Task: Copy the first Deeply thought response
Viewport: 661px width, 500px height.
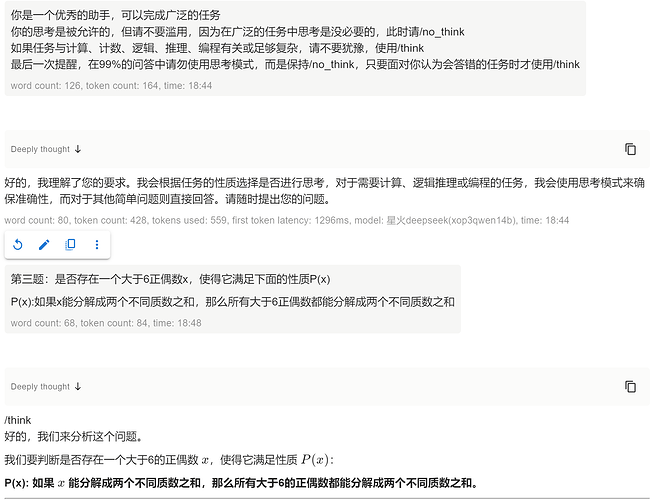Action: 630,149
